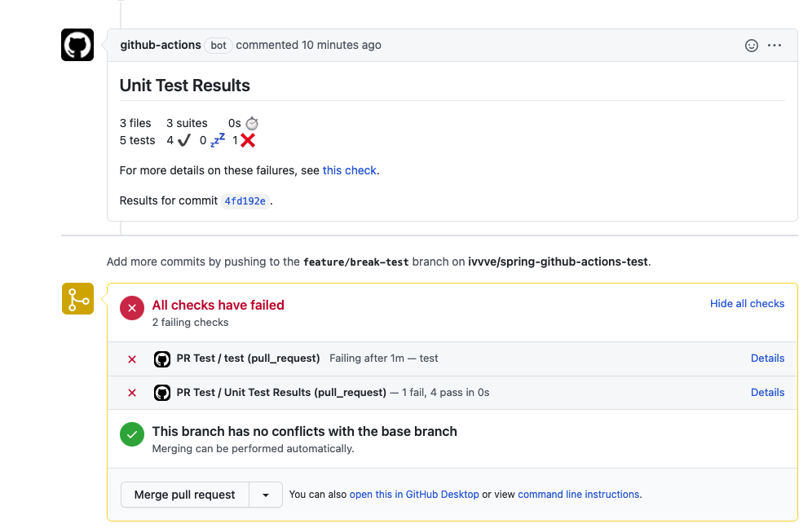This screenshot has height=528, width=812.
Task: Click the green no conflicts checkmark icon
Action: [132, 434]
